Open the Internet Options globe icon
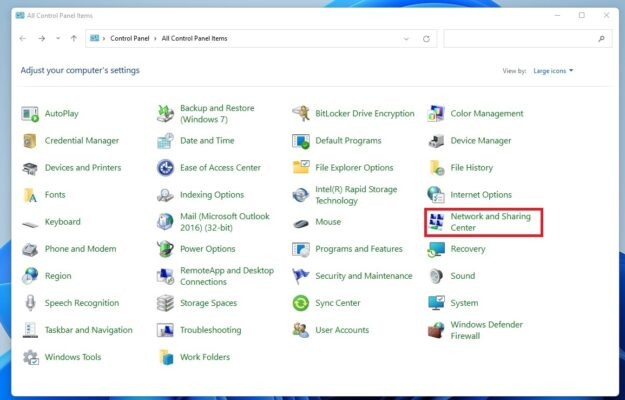 436,195
